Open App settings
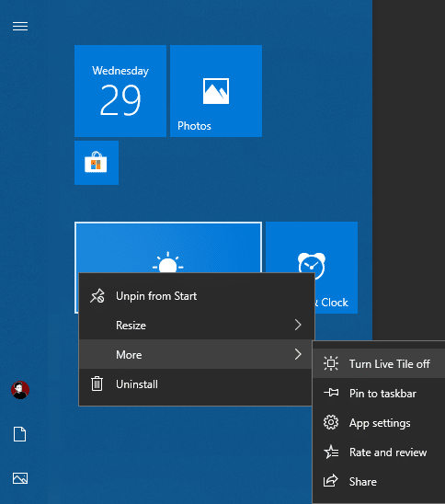 coord(379,423)
